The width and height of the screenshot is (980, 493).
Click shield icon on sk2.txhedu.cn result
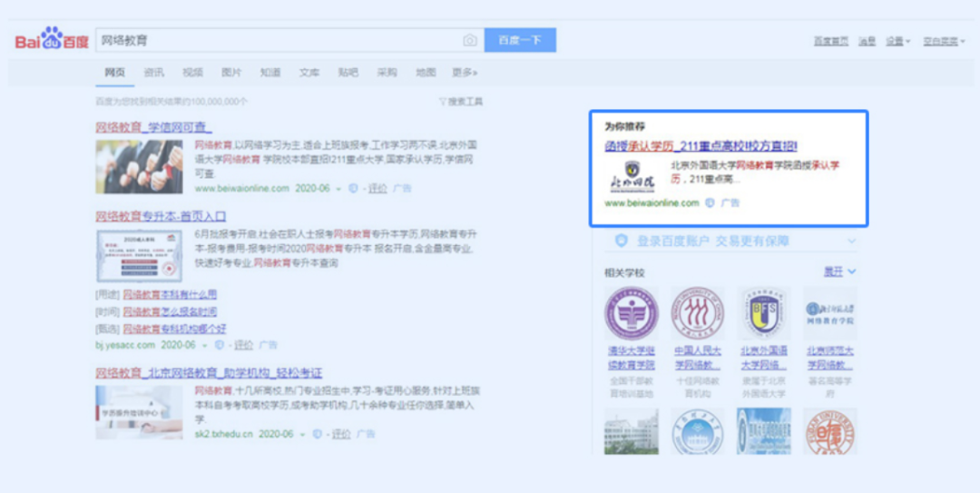[x=317, y=434]
